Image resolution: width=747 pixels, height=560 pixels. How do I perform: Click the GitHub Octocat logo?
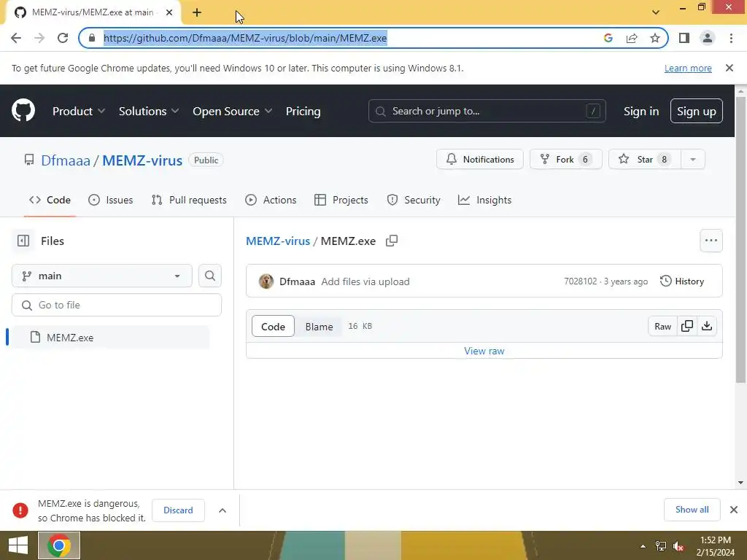pyautogui.click(x=23, y=111)
